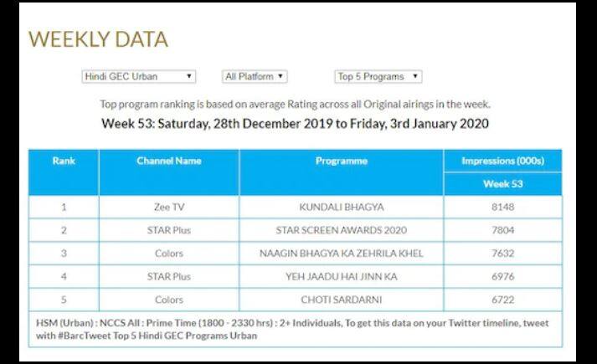Select the KUNDALI BHAGYA programme cell
Viewport: 597px width, 364px height.
click(341, 207)
